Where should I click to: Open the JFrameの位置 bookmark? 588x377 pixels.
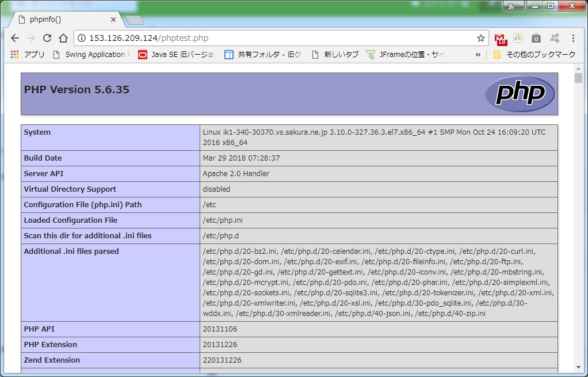(x=408, y=55)
